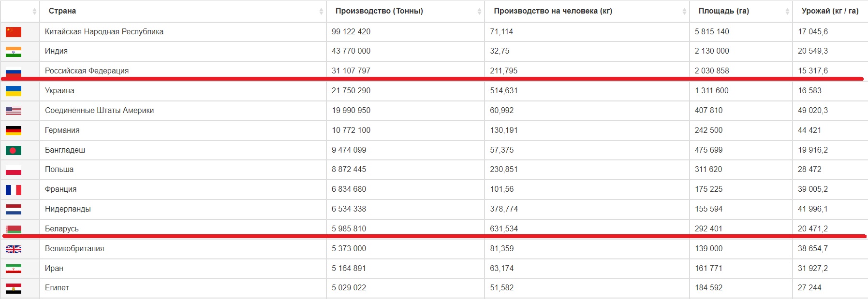Click the Germany flag icon

pyautogui.click(x=14, y=130)
